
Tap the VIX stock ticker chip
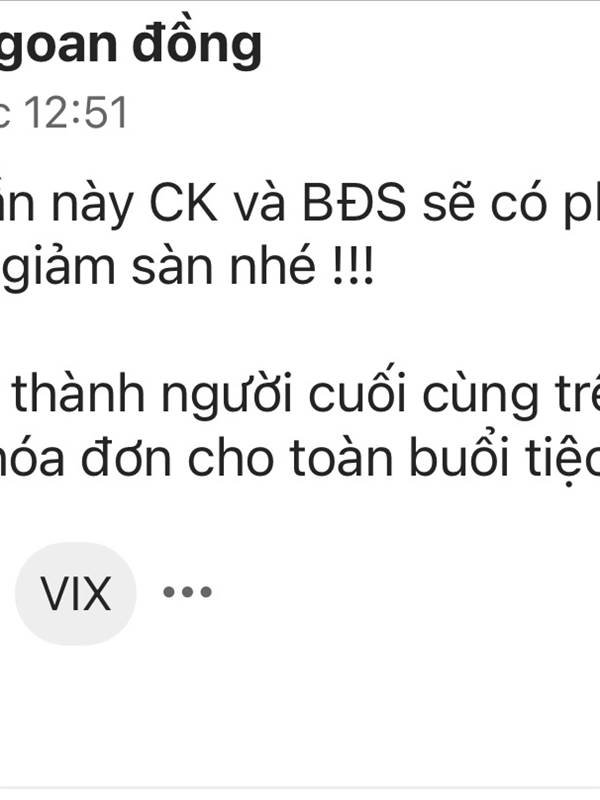click(x=76, y=594)
